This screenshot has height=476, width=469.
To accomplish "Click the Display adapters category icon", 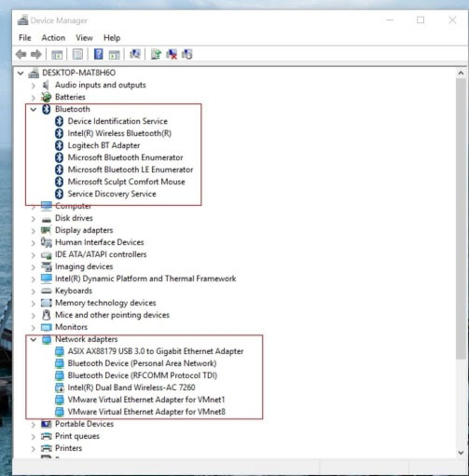I will click(x=46, y=230).
